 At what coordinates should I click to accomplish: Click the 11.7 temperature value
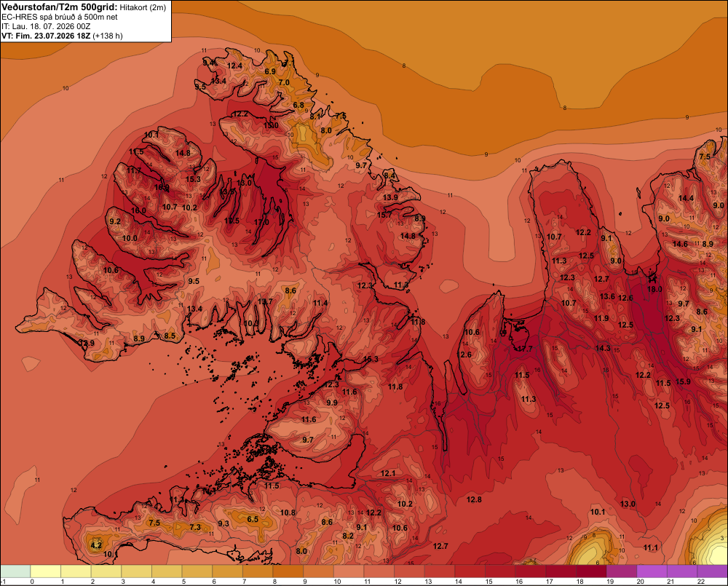134,171
